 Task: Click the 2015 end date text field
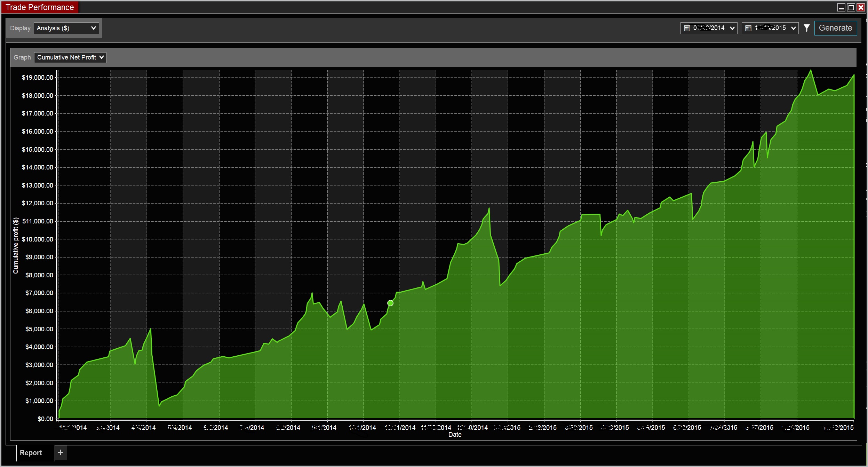(770, 28)
